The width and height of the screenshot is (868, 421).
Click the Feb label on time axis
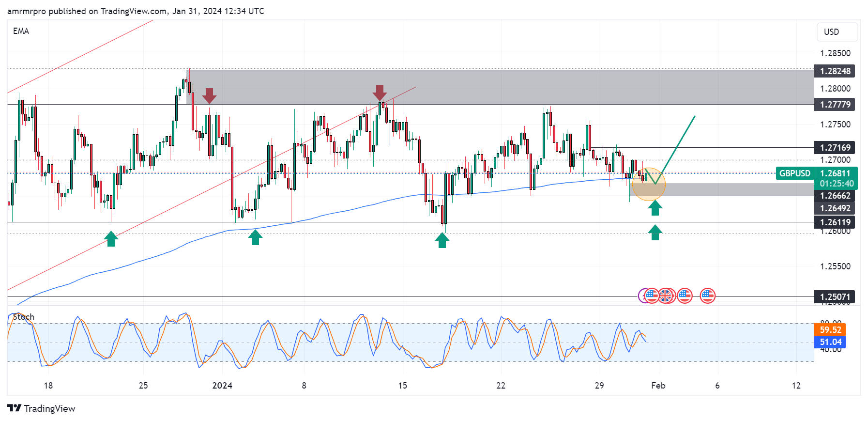click(658, 386)
